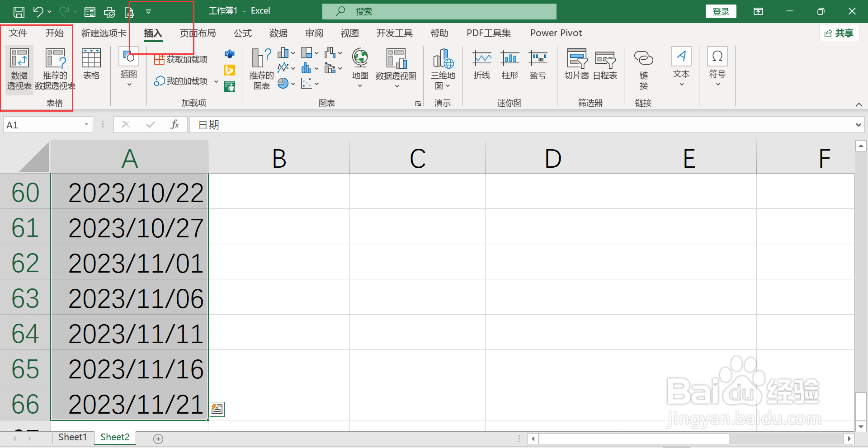This screenshot has width=868, height=448.
Task: Click the People Graph add-in icon
Action: coord(230,86)
